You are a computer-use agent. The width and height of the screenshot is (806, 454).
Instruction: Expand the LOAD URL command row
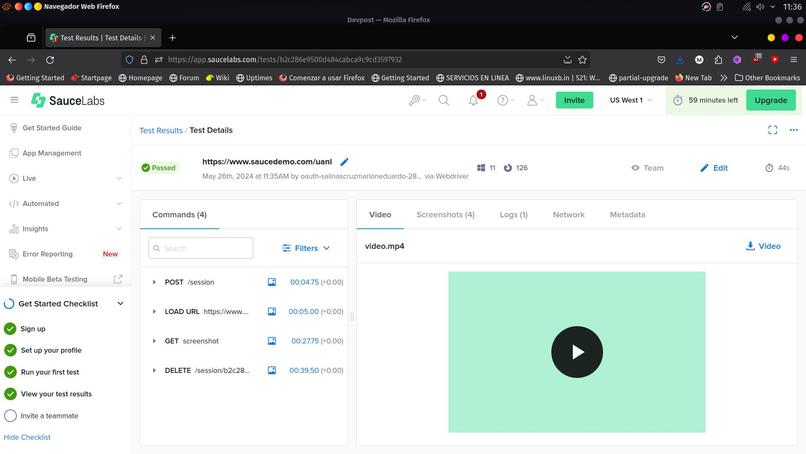click(154, 312)
